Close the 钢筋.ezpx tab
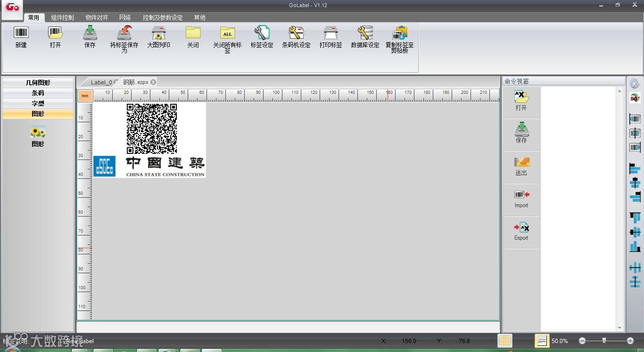The height and width of the screenshot is (352, 644). click(153, 82)
